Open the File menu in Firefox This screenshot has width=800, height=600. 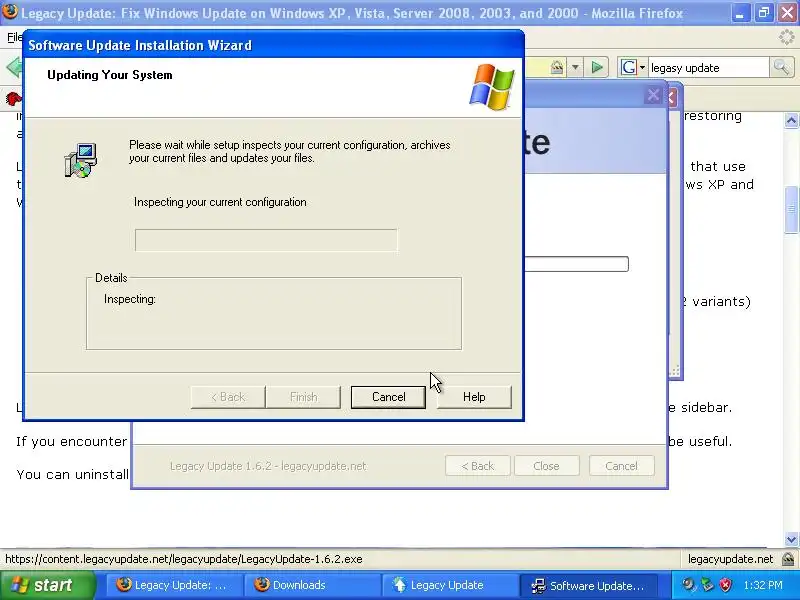(x=14, y=37)
